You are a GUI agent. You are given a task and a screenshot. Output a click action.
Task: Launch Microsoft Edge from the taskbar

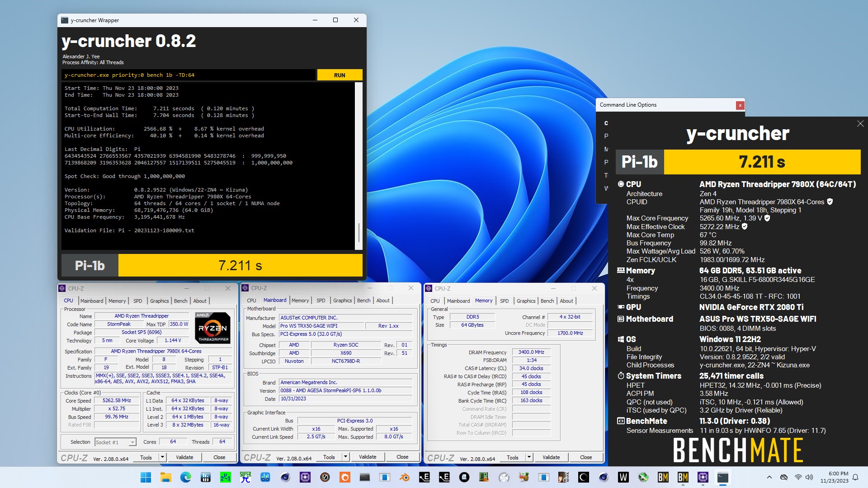click(185, 478)
